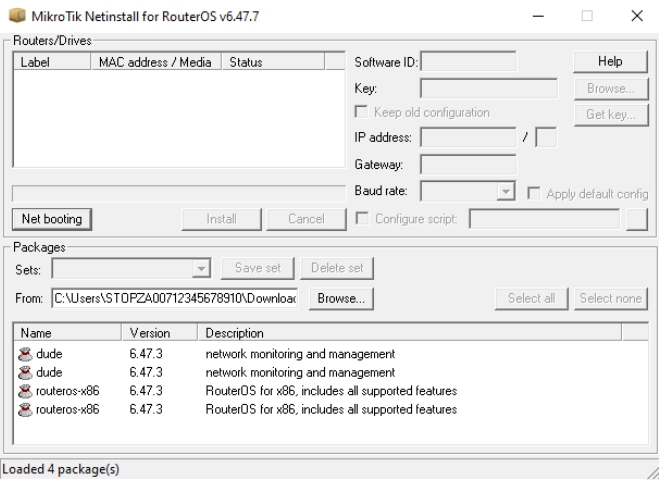Click the Key input field
Image resolution: width=659 pixels, height=480 pixels.
(x=489, y=88)
